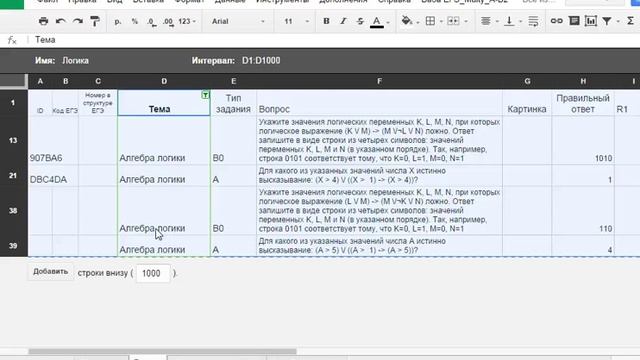Click the Functions sigma icon
Viewport: 640px width, 360px height.
tap(631, 21)
